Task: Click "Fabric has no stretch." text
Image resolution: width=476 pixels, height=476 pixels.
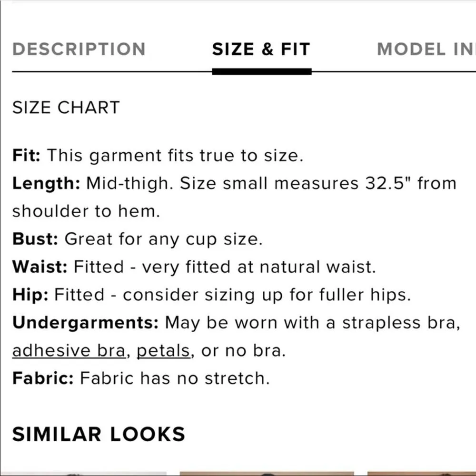Action: 175,378
